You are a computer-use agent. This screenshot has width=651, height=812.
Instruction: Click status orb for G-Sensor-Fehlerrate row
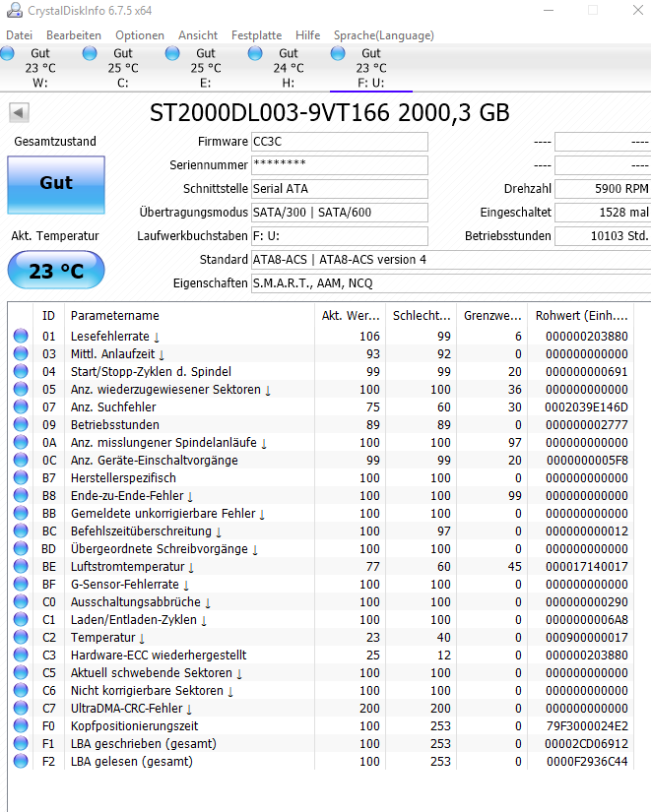[x=21, y=584]
